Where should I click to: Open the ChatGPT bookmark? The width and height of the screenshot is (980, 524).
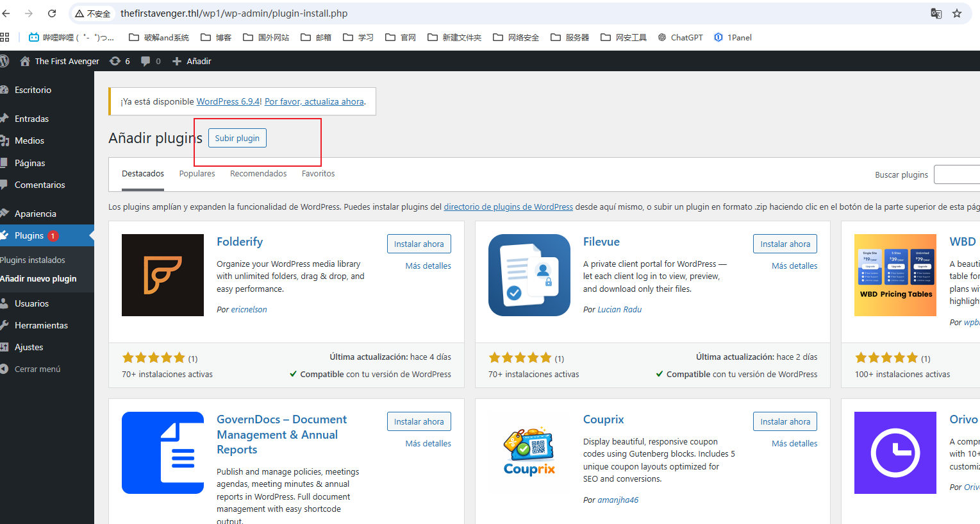click(x=680, y=37)
